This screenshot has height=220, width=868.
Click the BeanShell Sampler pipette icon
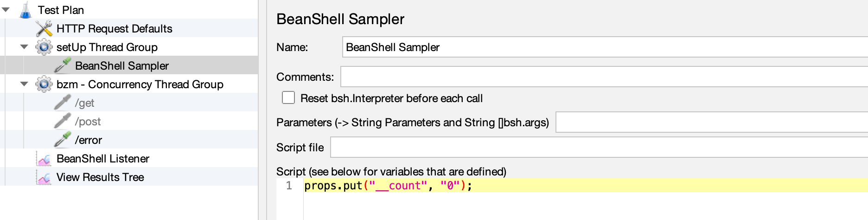click(x=63, y=65)
